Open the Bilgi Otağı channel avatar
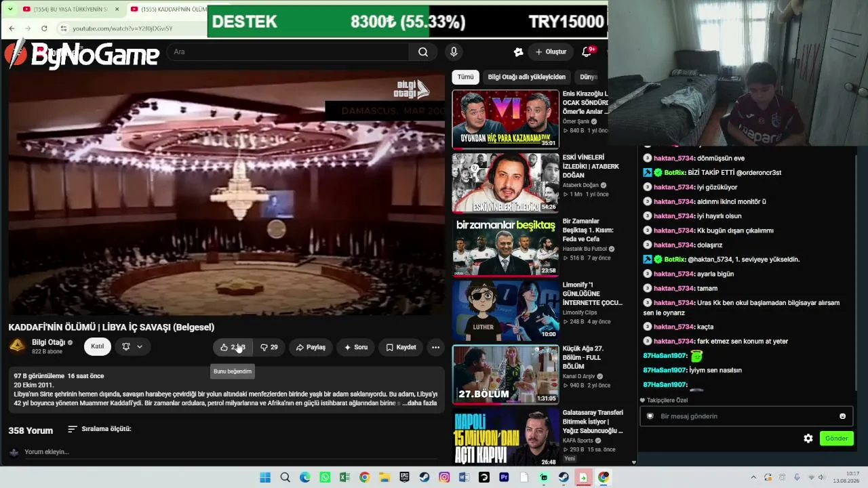Screen dimensions: 868x488 click(18, 346)
